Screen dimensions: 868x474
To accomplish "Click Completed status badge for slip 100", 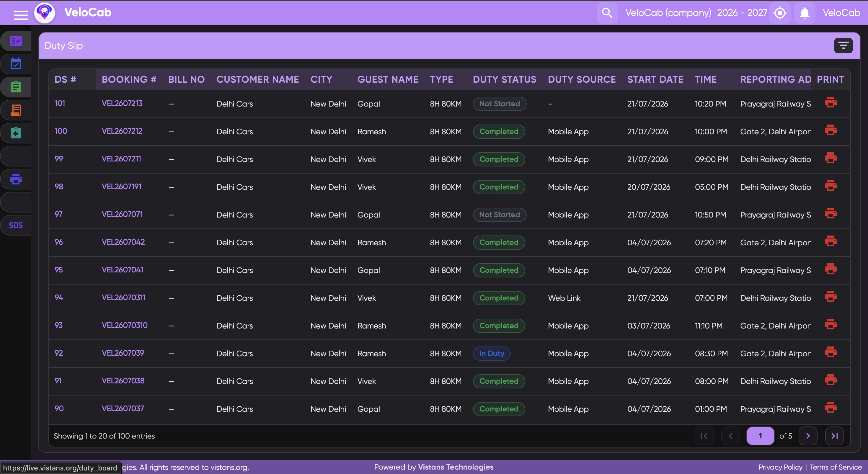I will coord(499,131).
